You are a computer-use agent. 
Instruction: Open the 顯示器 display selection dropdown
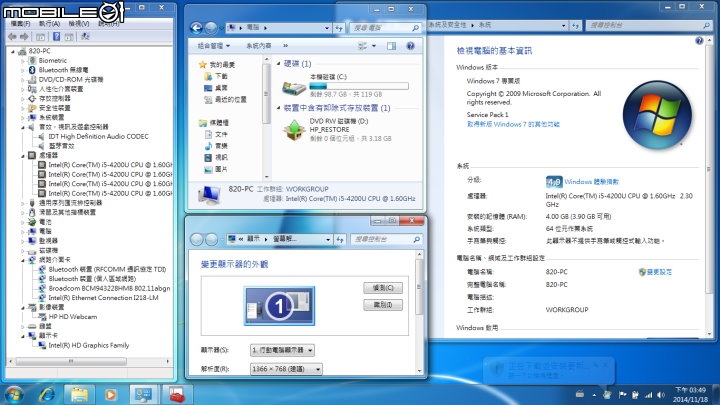click(282, 350)
